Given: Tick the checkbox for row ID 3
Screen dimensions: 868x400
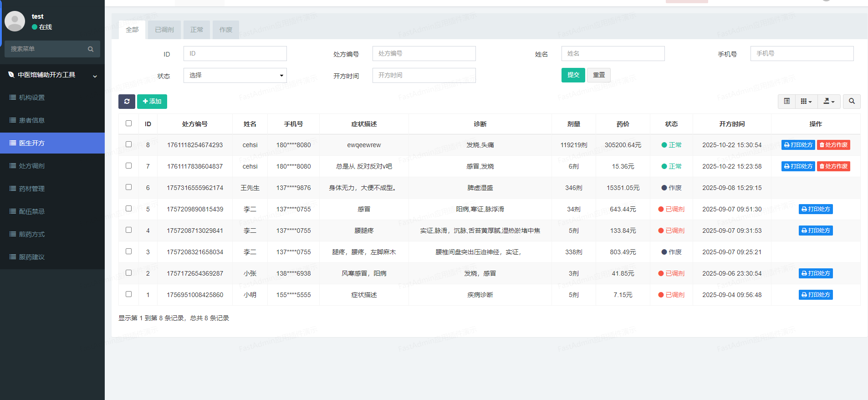Looking at the screenshot, I should point(128,251).
